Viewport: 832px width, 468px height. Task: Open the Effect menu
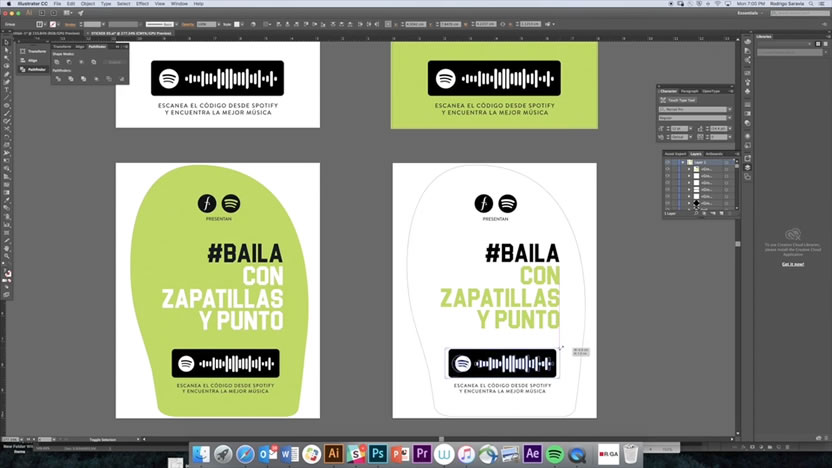(142, 4)
